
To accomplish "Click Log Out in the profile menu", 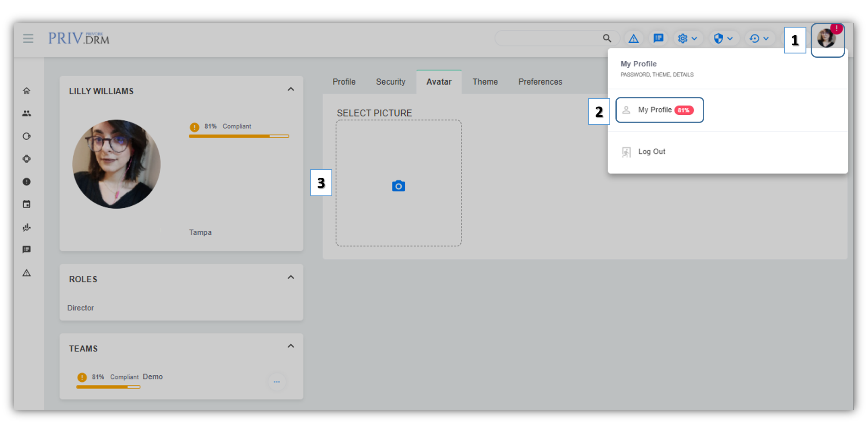I will (651, 152).
